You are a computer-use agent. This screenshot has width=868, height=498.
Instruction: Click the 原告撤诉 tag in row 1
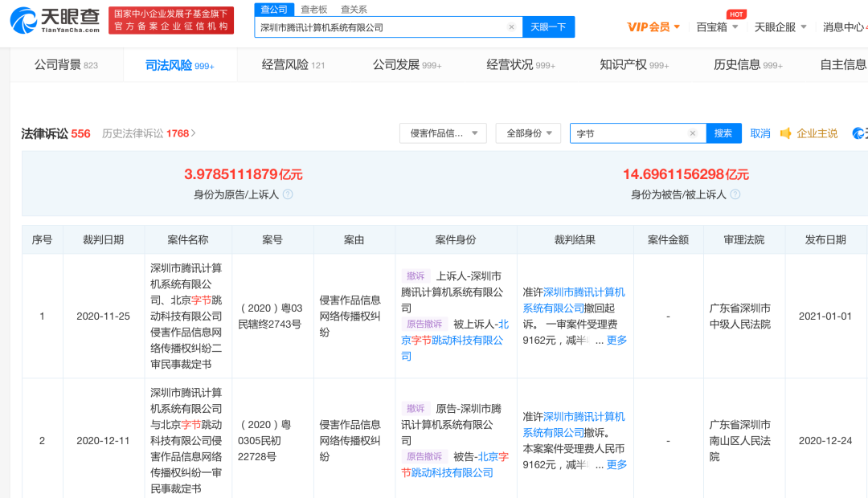pos(424,325)
